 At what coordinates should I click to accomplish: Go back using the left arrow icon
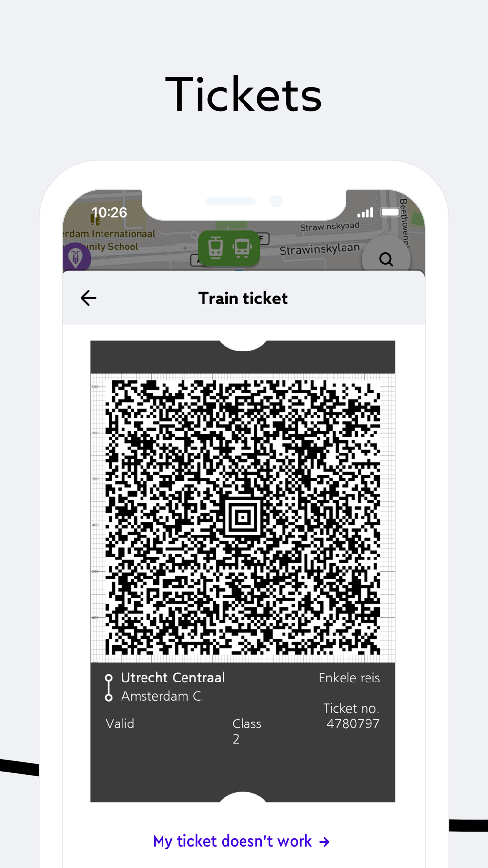pyautogui.click(x=88, y=298)
